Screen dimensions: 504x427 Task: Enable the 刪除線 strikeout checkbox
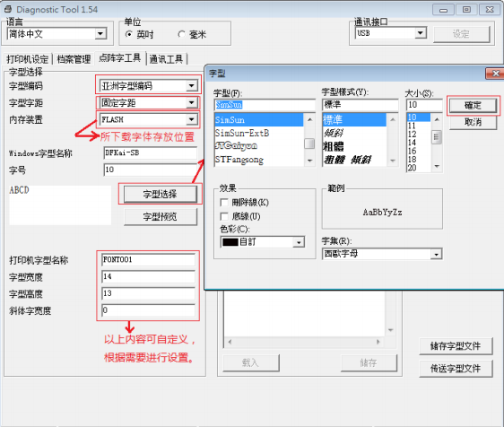(224, 203)
